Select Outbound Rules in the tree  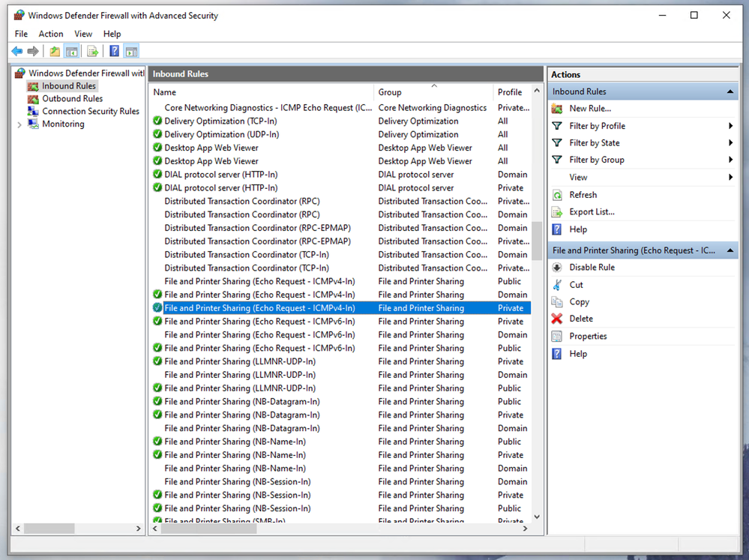tap(72, 99)
